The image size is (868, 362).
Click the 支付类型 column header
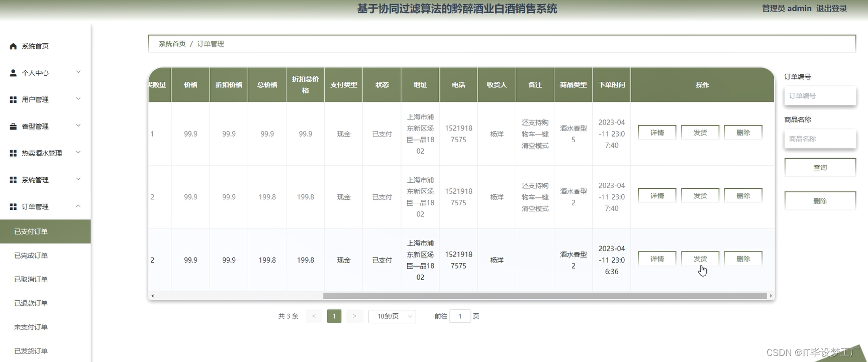(344, 85)
